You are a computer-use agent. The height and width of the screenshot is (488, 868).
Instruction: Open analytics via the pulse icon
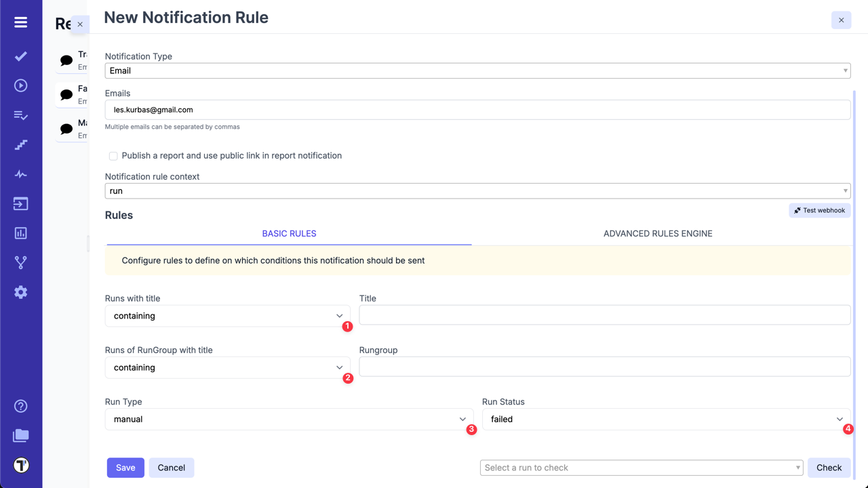click(20, 174)
